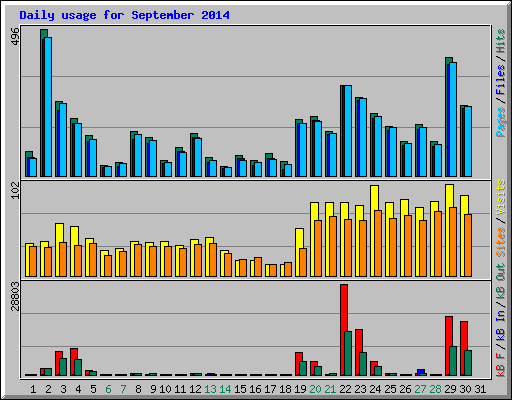Click the 'Daily usage for September 2014' title
This screenshot has height=400, width=512.
[x=124, y=15]
